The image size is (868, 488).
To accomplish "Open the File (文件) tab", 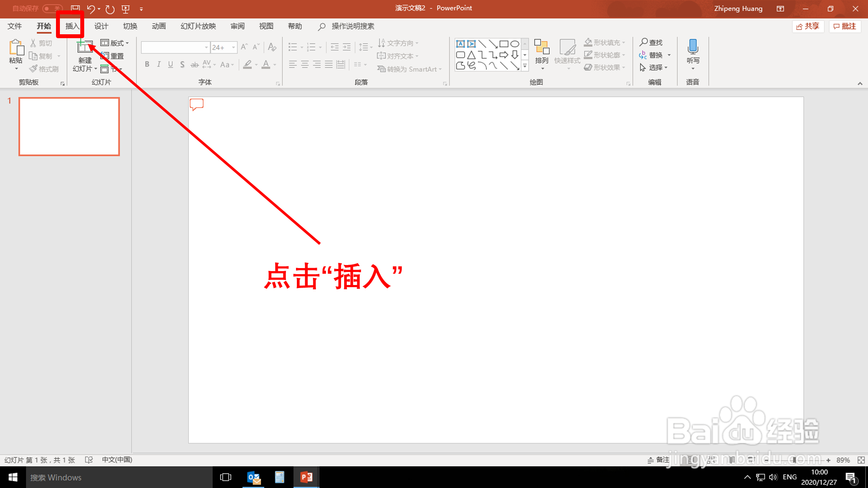I will [x=15, y=26].
